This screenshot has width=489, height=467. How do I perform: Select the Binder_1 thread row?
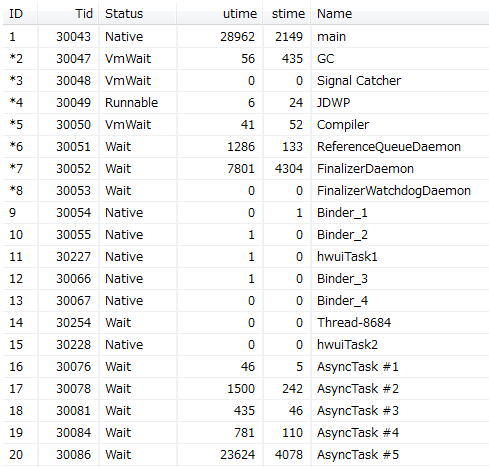(x=246, y=212)
